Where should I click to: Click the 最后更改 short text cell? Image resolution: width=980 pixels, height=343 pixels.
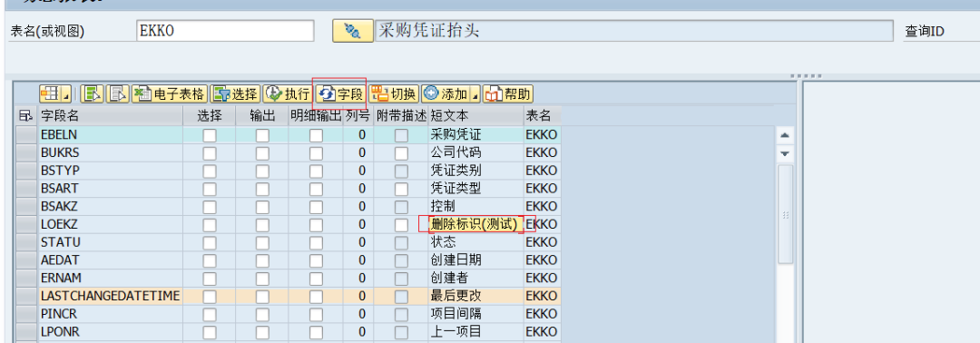click(475, 296)
